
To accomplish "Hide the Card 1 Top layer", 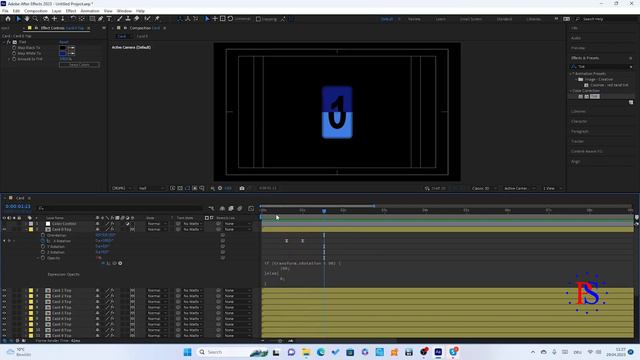I will tap(4, 290).
